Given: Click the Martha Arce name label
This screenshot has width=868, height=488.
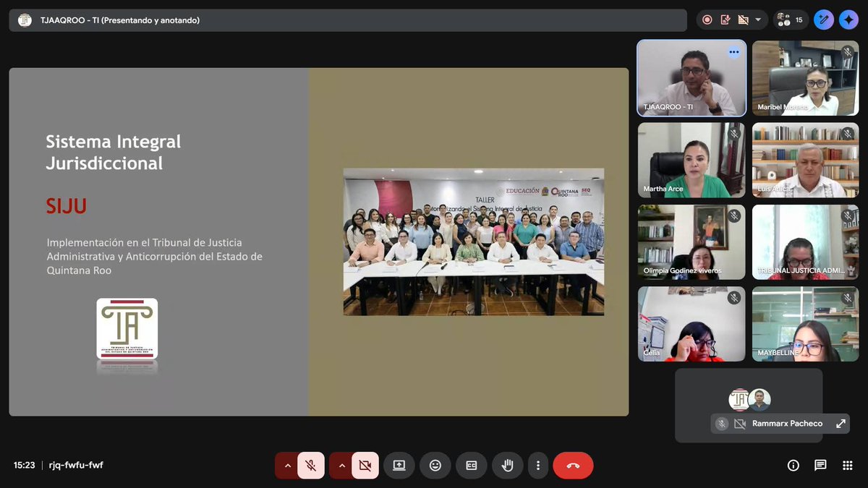Looking at the screenshot, I should coord(663,189).
